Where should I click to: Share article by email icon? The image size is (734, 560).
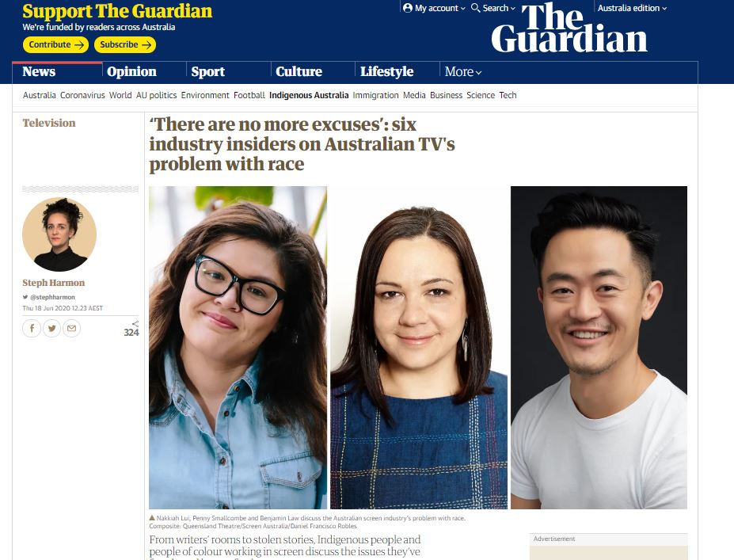pos(71,328)
